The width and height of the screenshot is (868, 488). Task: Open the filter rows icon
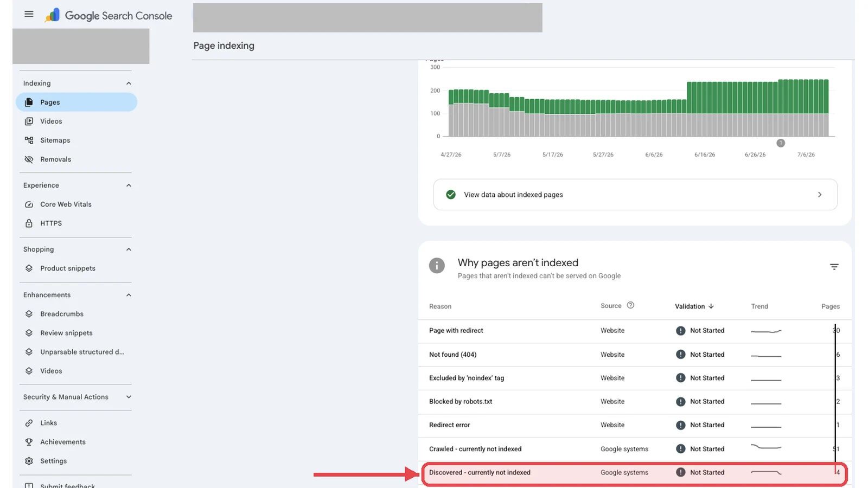[834, 266]
